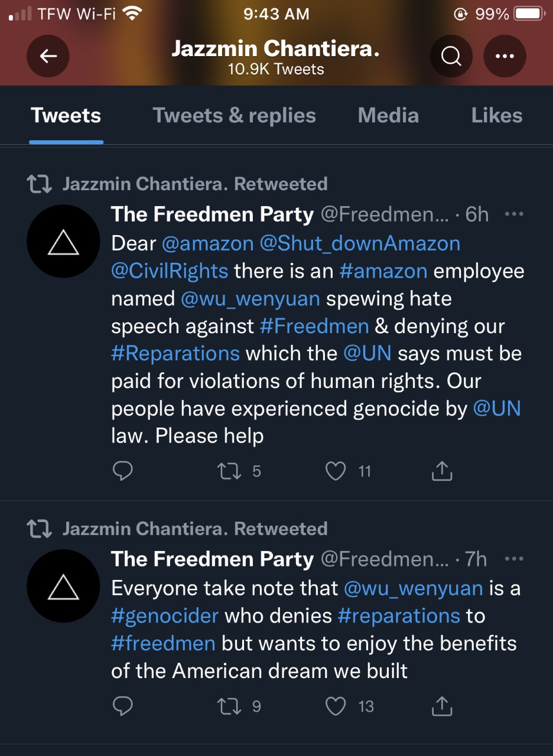Reply to the 7h Freedmen Party tweet

[122, 706]
